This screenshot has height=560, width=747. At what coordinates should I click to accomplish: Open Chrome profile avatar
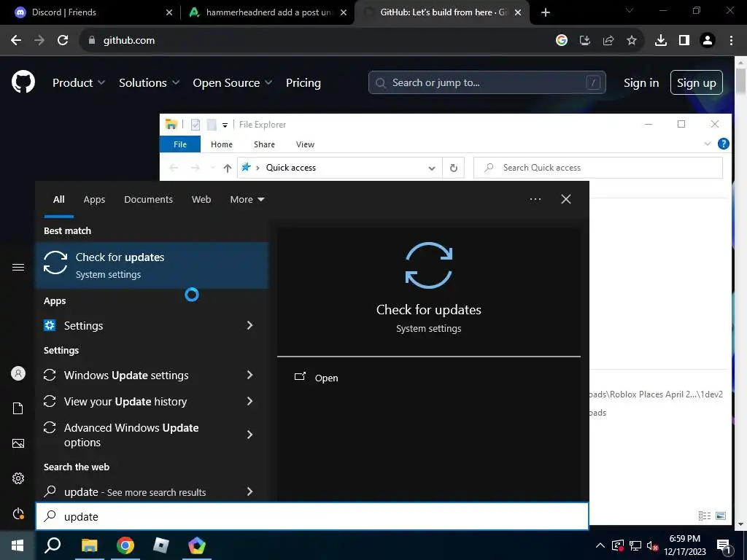[708, 41]
